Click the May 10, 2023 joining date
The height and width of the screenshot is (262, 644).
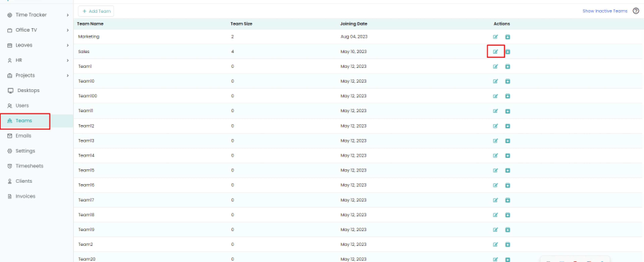click(354, 51)
